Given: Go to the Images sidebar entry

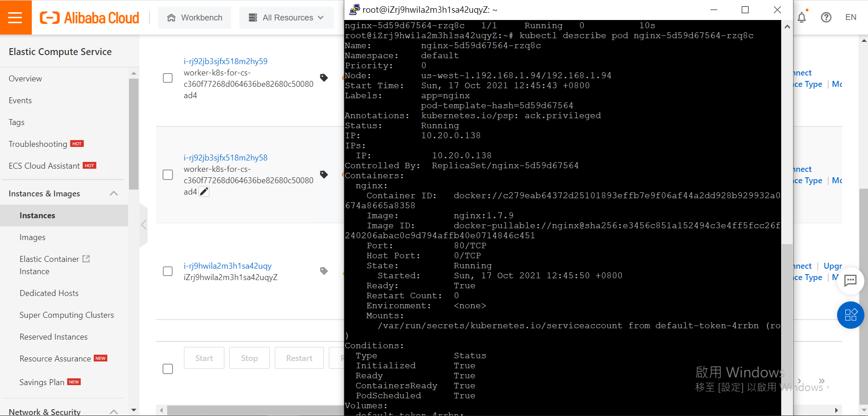Looking at the screenshot, I should [32, 237].
